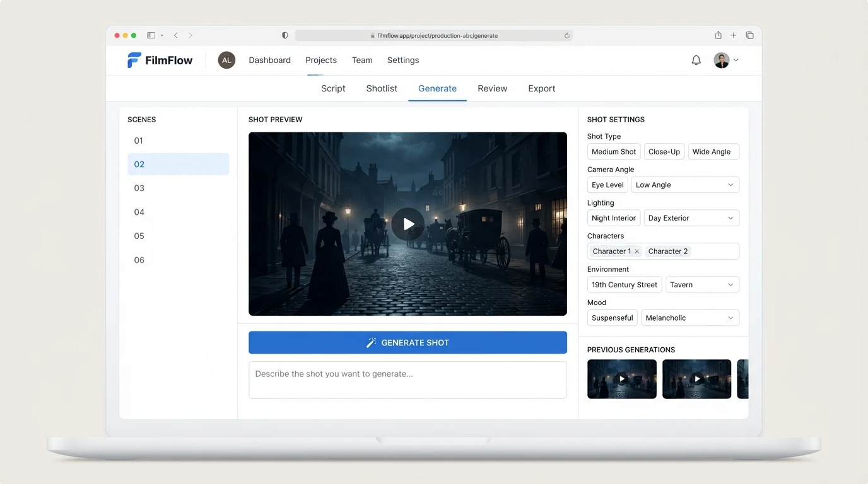This screenshot has height=484, width=868.
Task: Open the notifications bell
Action: click(696, 60)
